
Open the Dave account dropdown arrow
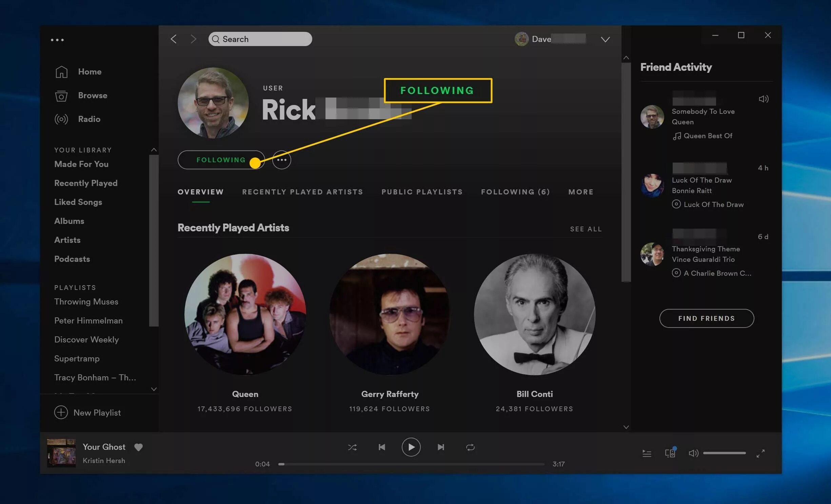pyautogui.click(x=605, y=40)
